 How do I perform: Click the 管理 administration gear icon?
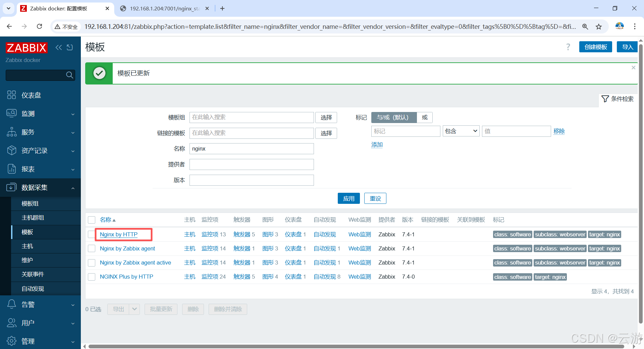[11, 341]
